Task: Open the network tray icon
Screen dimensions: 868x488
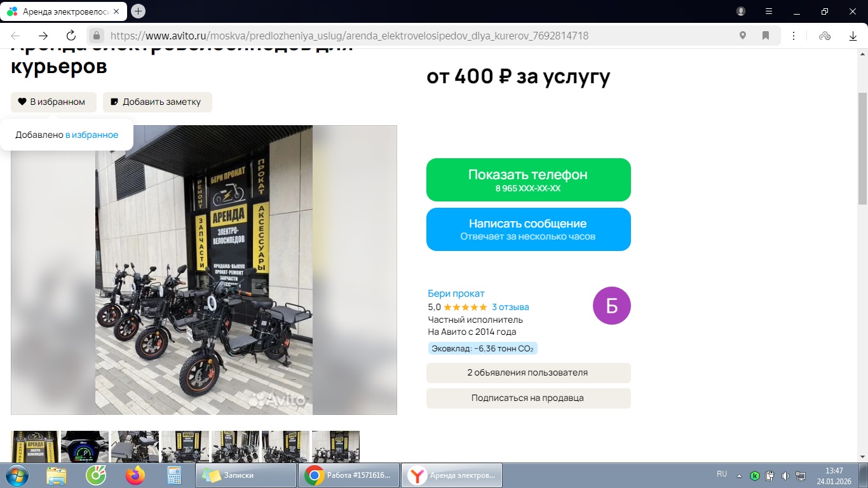Action: coord(801,475)
